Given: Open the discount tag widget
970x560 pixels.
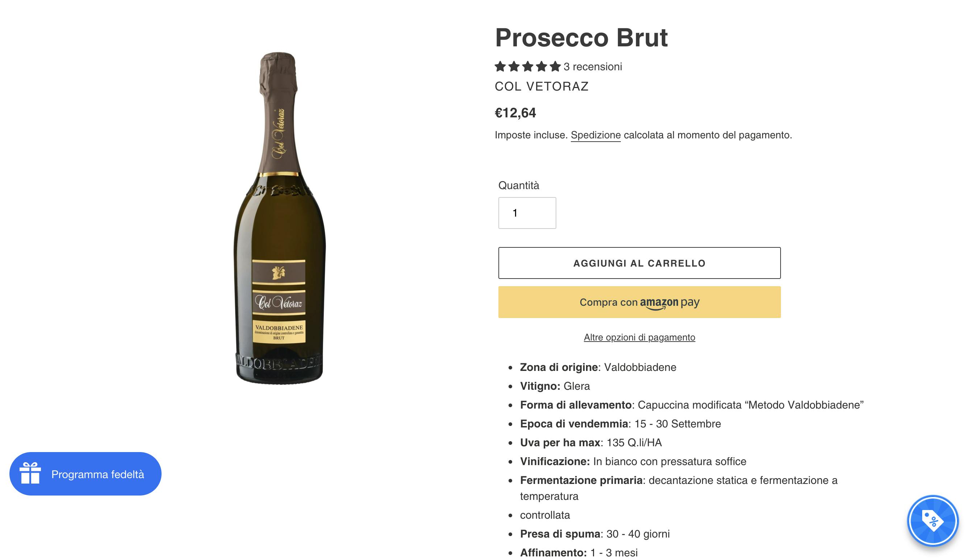Looking at the screenshot, I should pyautogui.click(x=932, y=521).
